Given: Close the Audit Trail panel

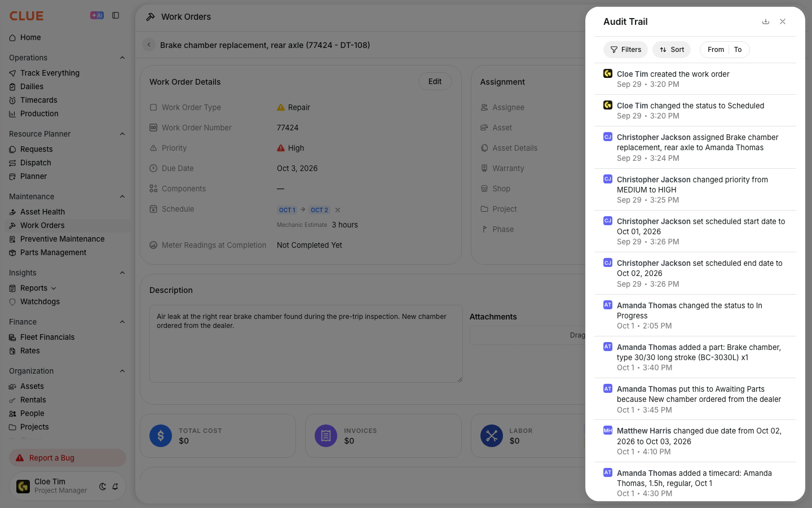Looking at the screenshot, I should click(x=783, y=21).
